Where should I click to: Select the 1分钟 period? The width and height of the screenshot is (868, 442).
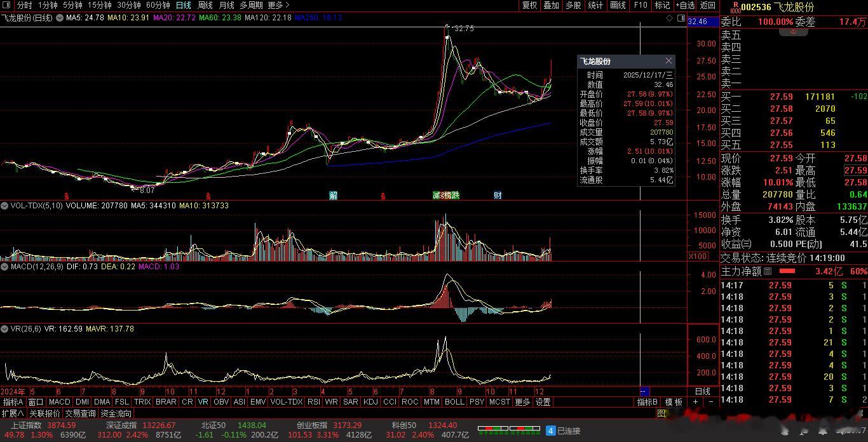[x=48, y=5]
